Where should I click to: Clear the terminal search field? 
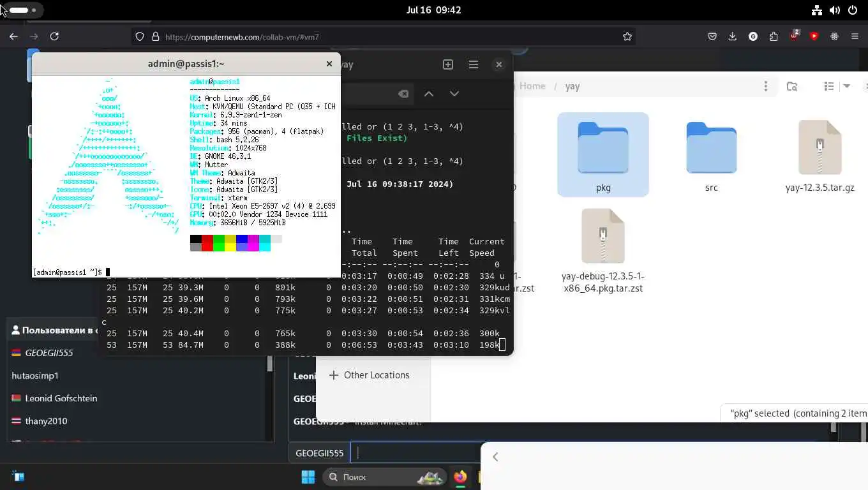coord(403,94)
